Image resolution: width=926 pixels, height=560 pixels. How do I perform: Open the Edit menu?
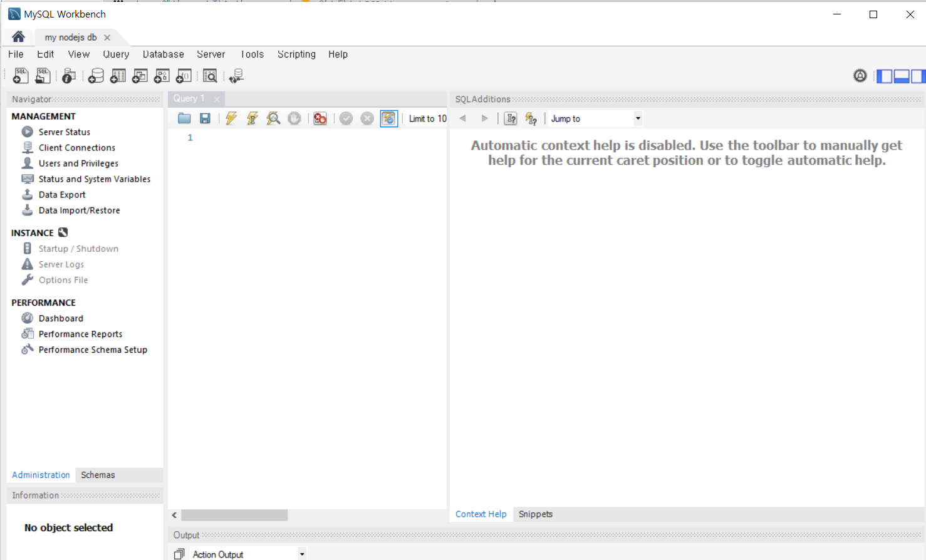(x=45, y=54)
